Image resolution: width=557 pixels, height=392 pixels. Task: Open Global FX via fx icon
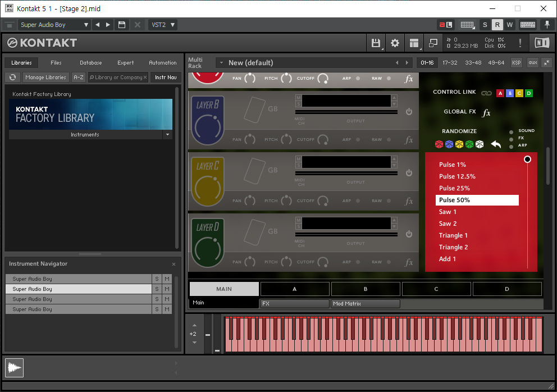486,113
